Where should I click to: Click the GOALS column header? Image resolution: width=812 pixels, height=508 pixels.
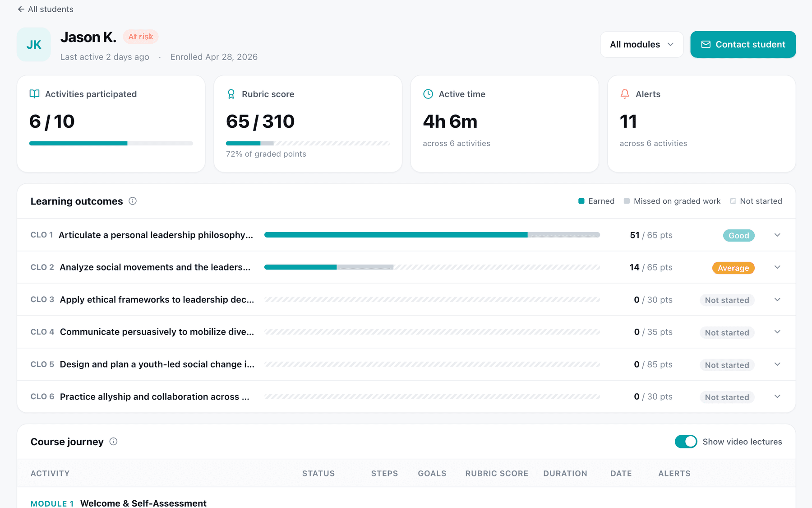[432, 473]
